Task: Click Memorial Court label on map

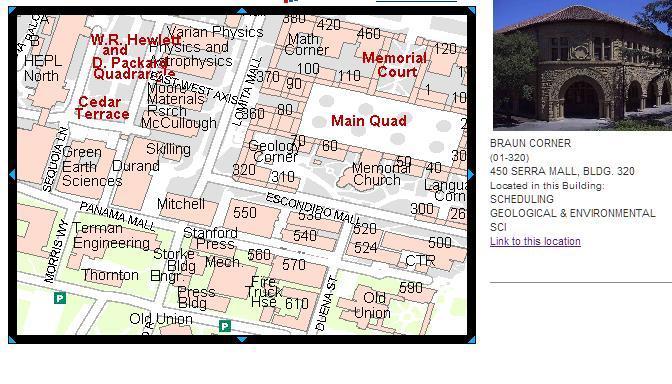Action: [x=395, y=65]
